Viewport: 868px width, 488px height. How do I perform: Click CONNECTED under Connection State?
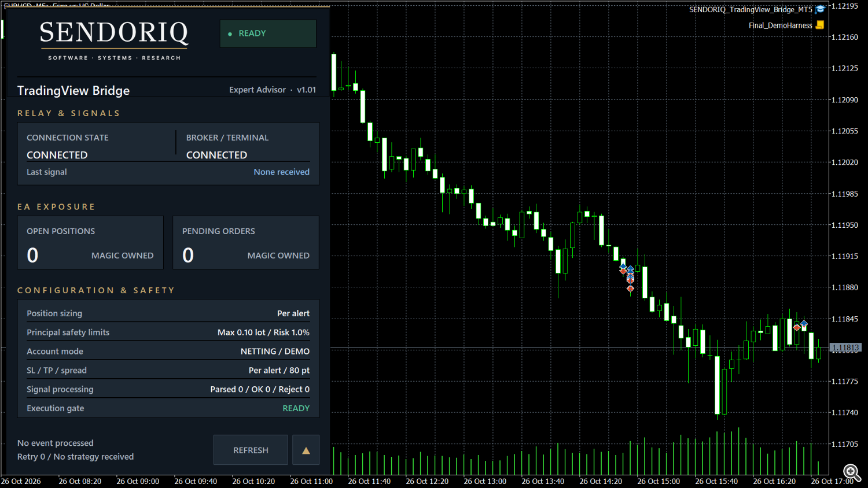click(57, 155)
